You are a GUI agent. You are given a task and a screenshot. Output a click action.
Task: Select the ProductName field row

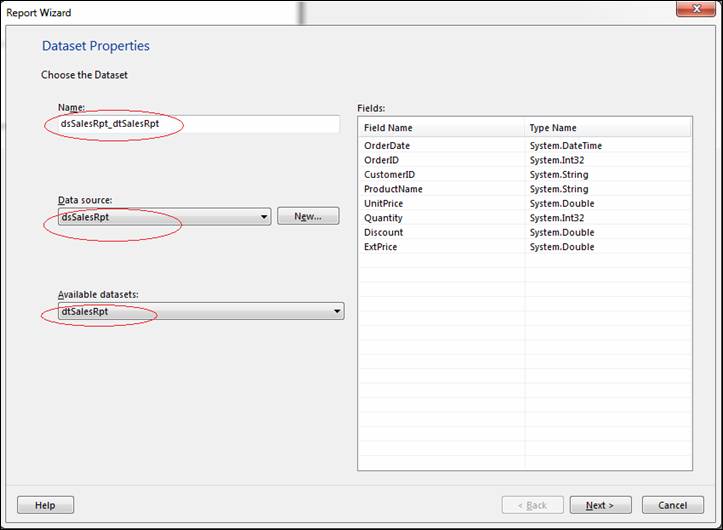(525, 189)
